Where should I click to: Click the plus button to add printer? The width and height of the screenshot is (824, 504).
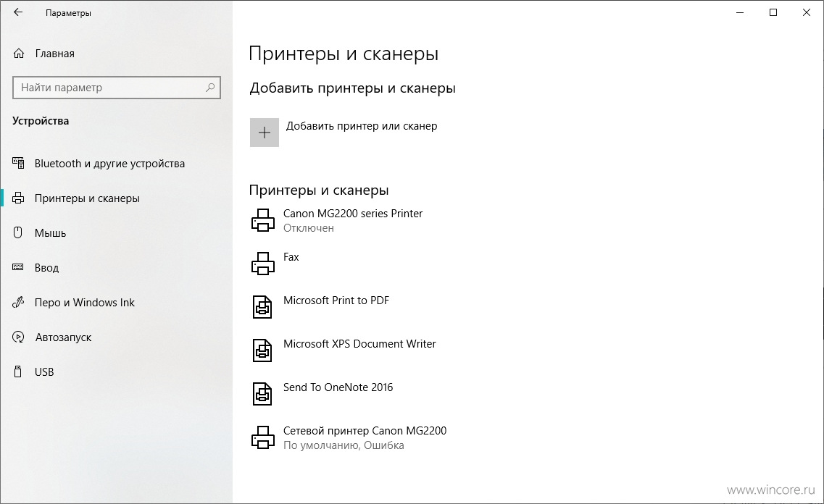point(265,133)
